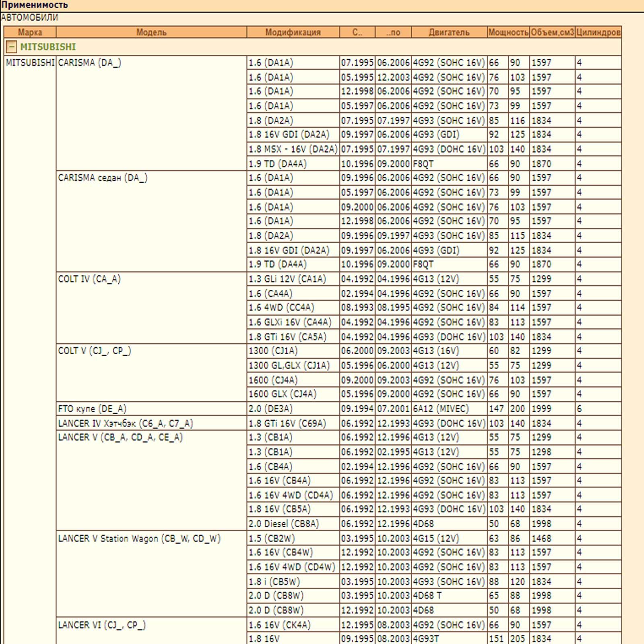This screenshot has width=644, height=644.
Task: Select modification 1.6 16V (CB4W)
Action: 293,553
